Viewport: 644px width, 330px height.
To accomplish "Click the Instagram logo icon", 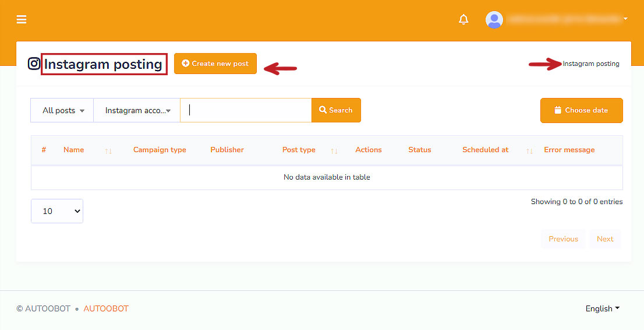I will pyautogui.click(x=34, y=64).
